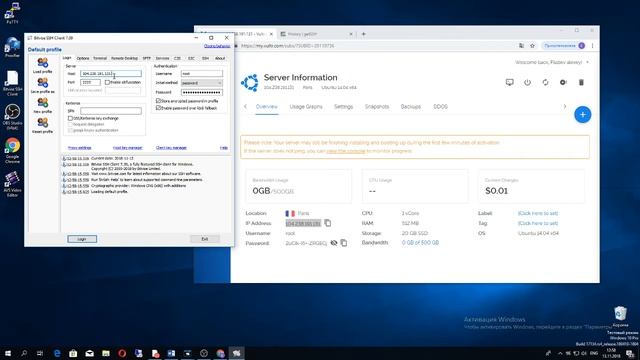
Task: Open the Recycle Bin desktop icon
Action: (x=620, y=316)
